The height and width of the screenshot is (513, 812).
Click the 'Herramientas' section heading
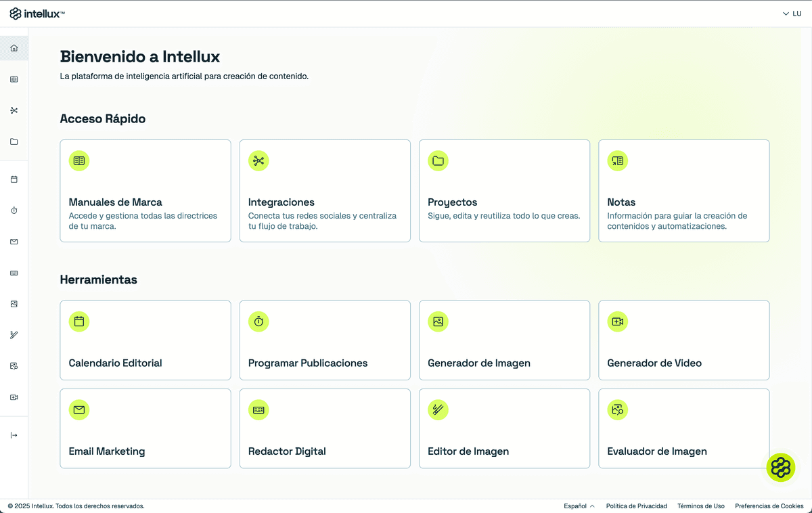(99, 280)
